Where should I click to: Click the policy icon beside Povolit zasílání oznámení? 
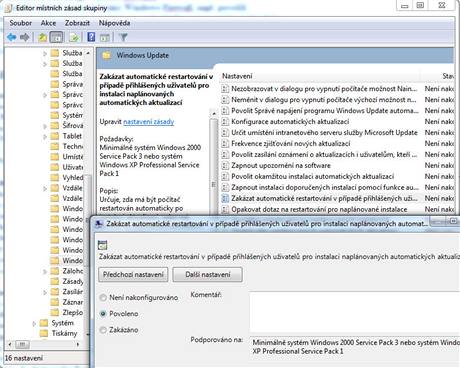225,155
